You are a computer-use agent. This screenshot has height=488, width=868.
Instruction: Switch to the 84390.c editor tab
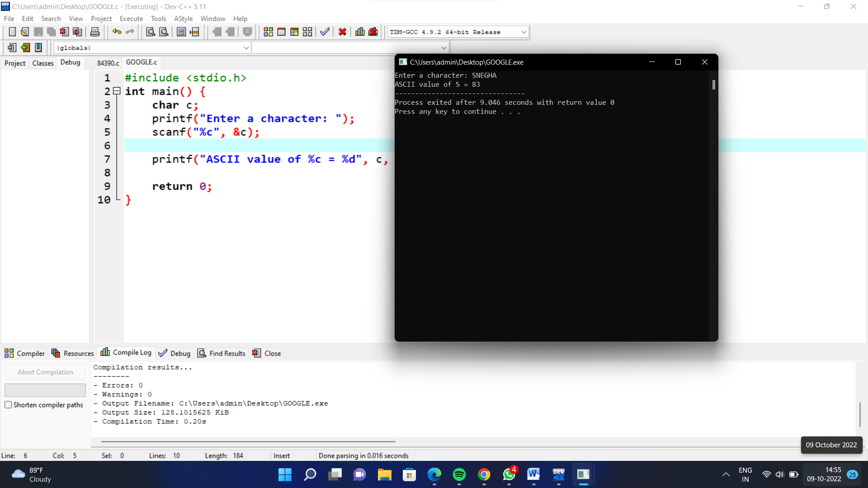click(107, 62)
